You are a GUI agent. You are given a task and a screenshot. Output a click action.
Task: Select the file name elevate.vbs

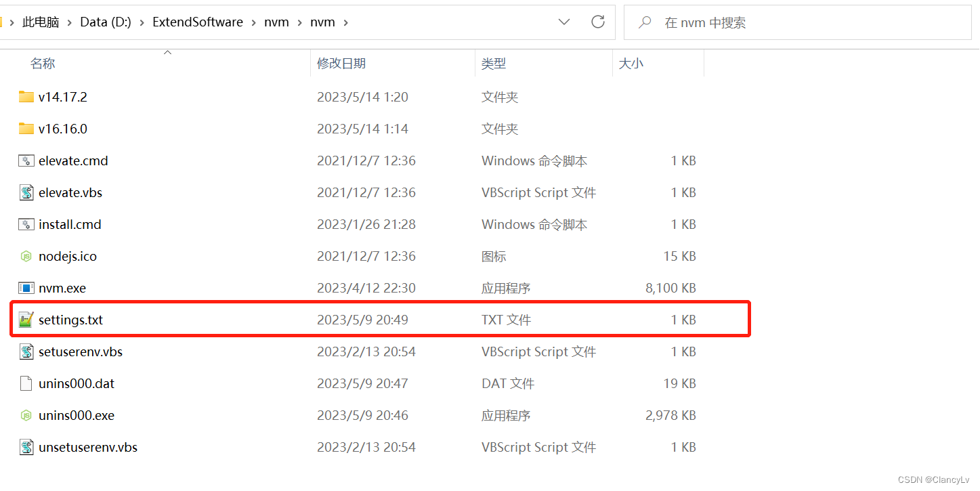tap(70, 192)
